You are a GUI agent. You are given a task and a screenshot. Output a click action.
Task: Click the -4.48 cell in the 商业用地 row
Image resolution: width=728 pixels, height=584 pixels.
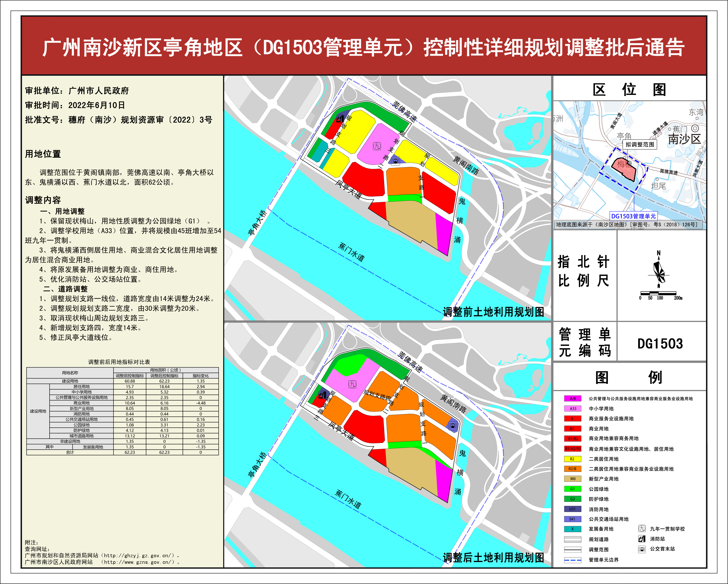click(201, 403)
